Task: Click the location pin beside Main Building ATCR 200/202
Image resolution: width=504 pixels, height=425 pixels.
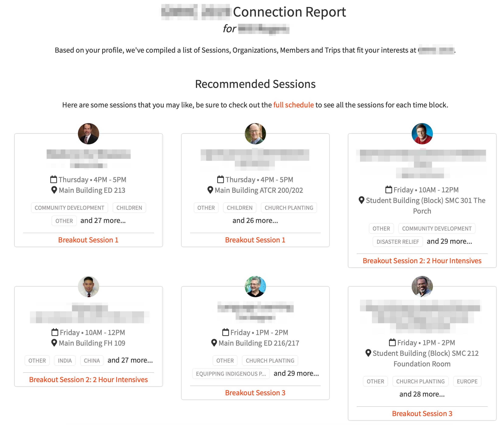Action: pyautogui.click(x=210, y=190)
